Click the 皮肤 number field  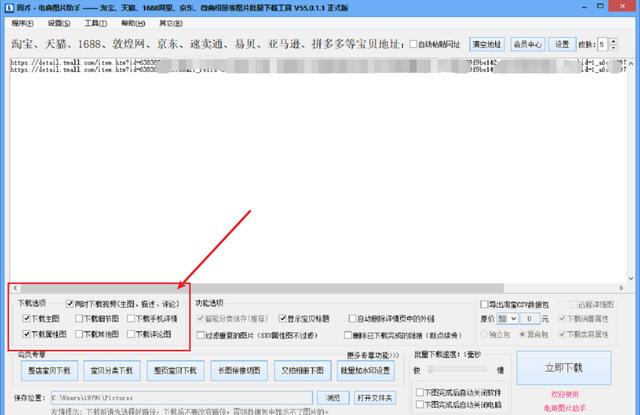[603, 44]
